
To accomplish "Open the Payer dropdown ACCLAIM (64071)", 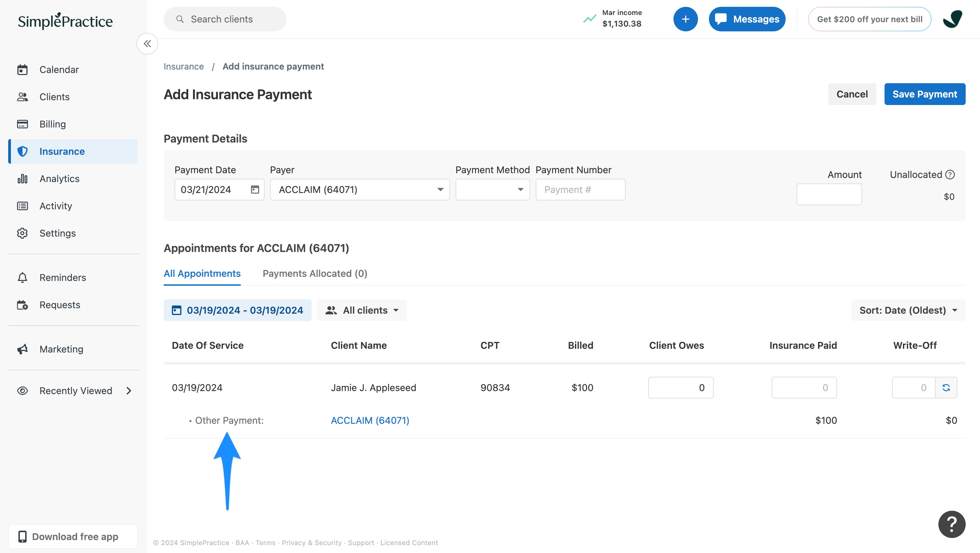I will coord(359,190).
